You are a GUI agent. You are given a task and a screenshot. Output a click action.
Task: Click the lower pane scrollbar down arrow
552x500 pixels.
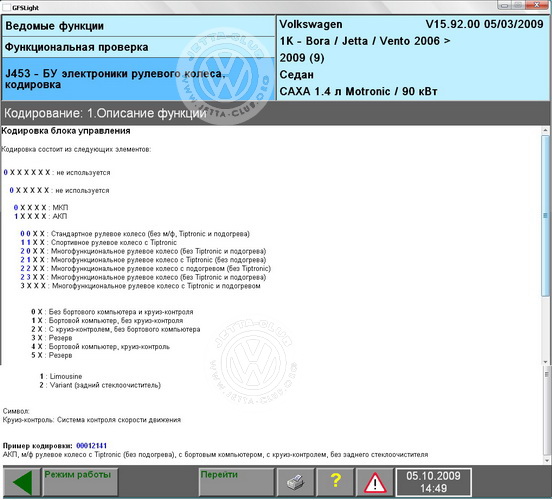(547, 460)
